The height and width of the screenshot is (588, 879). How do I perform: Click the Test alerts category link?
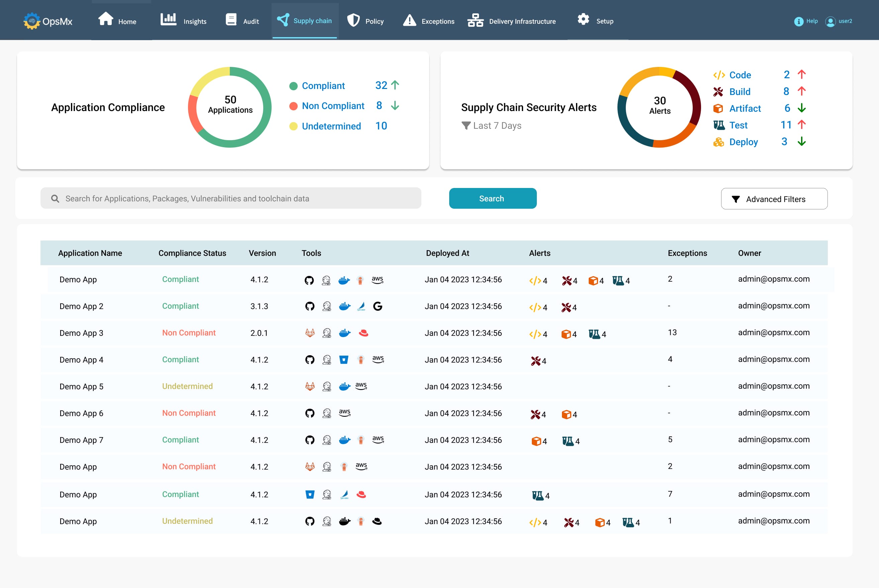click(x=738, y=125)
